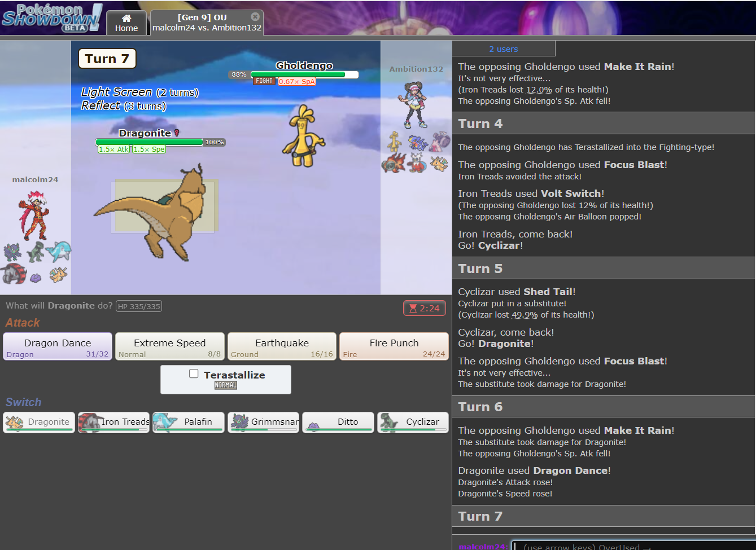Click "Gholdengo's Air Balloon popped!" log line
The width and height of the screenshot is (756, 550).
click(549, 217)
